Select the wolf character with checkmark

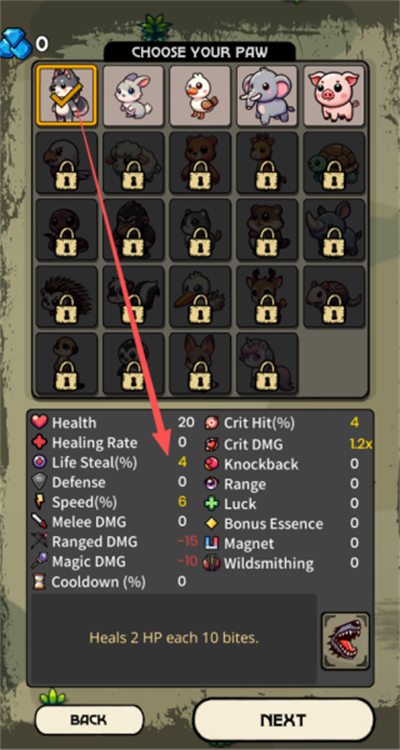pos(67,95)
